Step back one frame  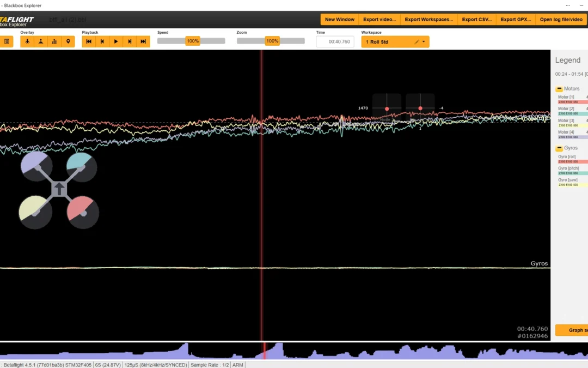pyautogui.click(x=102, y=41)
